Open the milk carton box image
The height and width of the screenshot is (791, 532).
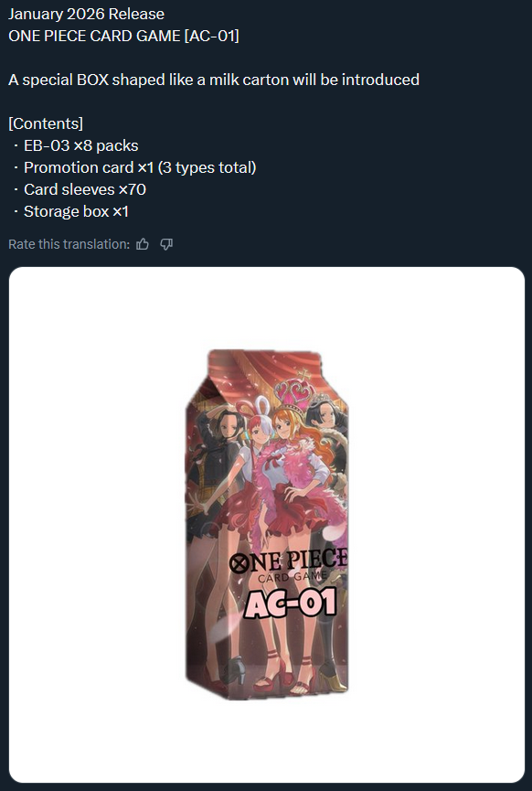pos(267,525)
